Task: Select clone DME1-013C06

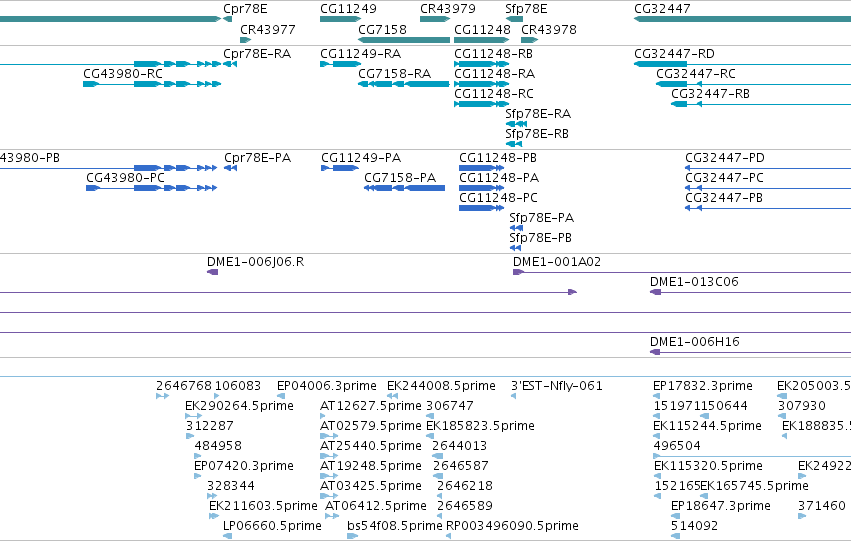Action: (x=694, y=282)
